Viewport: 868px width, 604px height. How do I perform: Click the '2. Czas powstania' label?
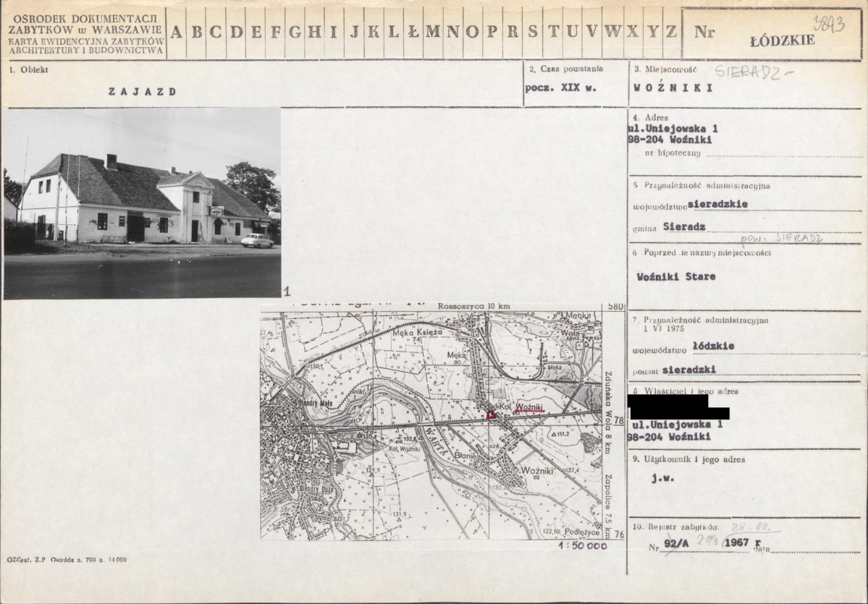(565, 69)
